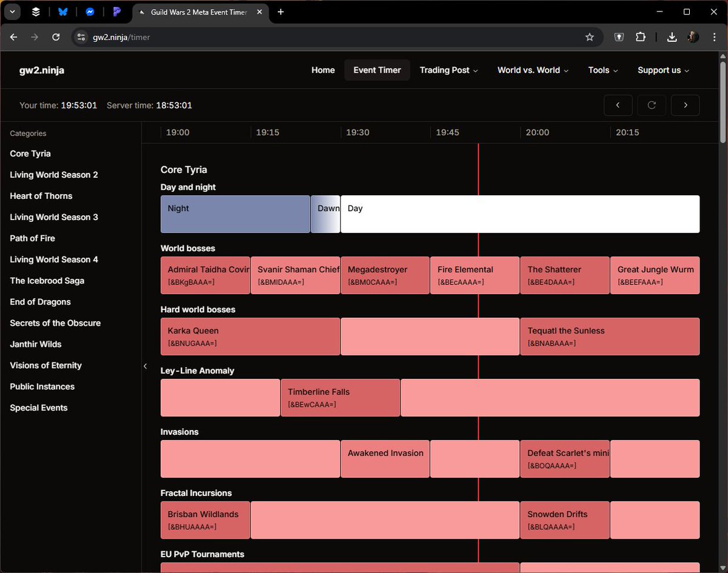728x573 pixels.
Task: Select the Snowden Drifts fractal incursion
Action: [x=565, y=520]
